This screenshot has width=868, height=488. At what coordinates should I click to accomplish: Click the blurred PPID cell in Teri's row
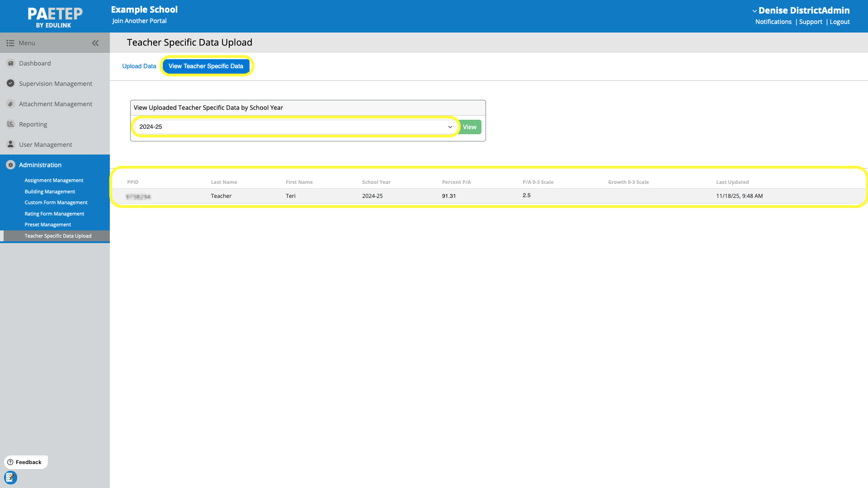138,197
